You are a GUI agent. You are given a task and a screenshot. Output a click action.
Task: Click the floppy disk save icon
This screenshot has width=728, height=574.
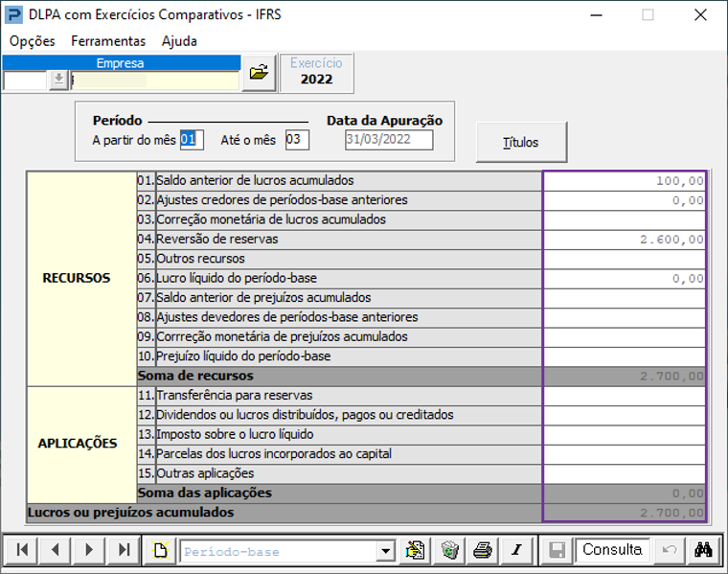point(557,550)
